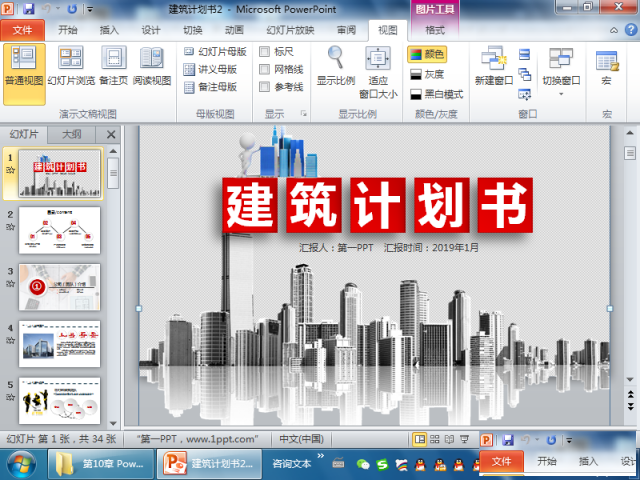
Task: Switch to the Home tab (开始)
Action: [67, 30]
